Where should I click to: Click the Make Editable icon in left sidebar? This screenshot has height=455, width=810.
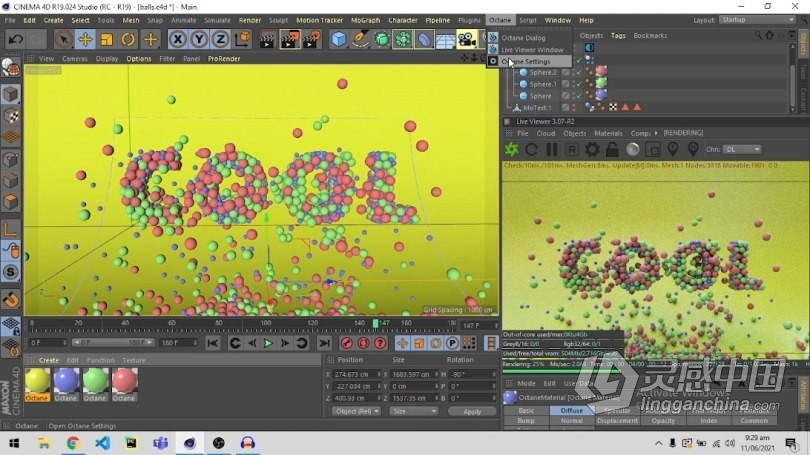10,67
